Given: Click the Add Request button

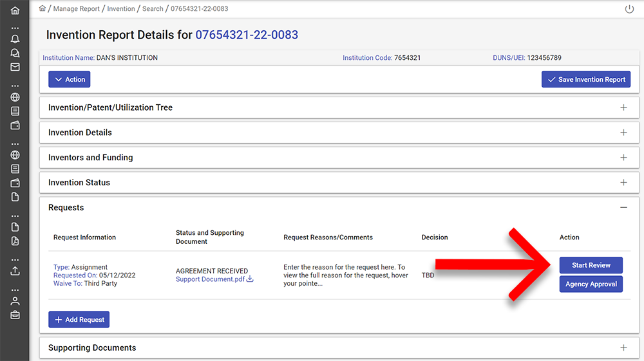Looking at the screenshot, I should click(x=79, y=320).
